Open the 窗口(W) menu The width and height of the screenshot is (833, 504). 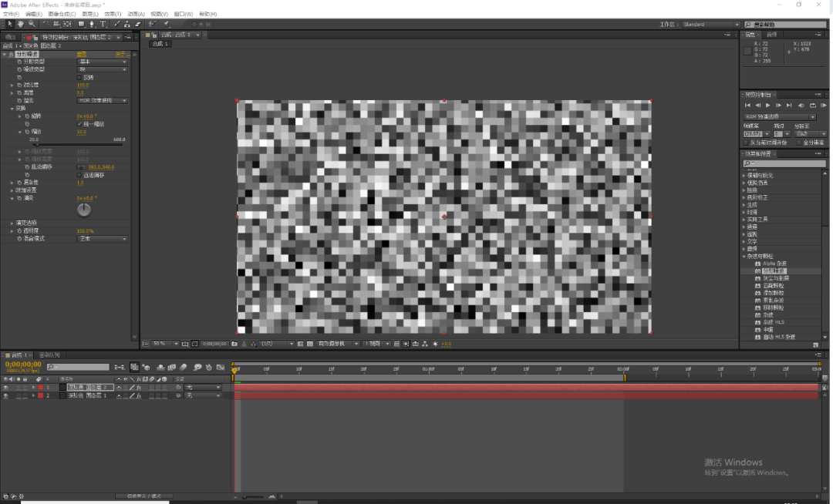(184, 14)
